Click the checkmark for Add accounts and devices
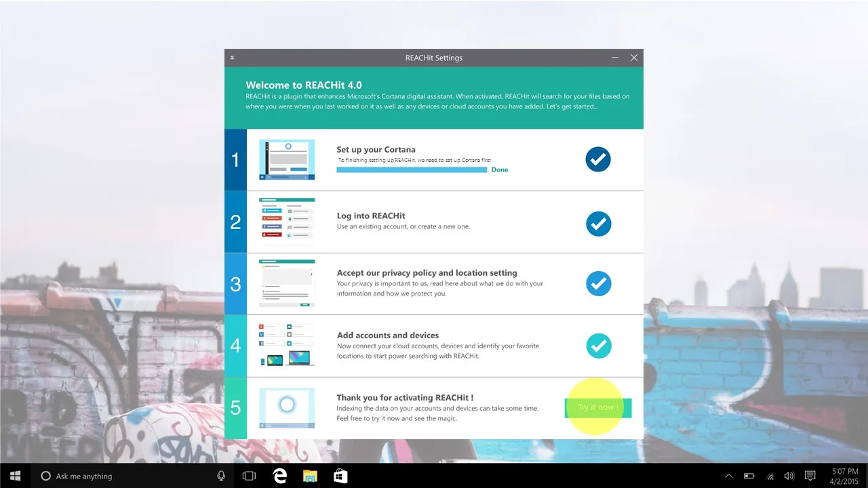 click(598, 346)
